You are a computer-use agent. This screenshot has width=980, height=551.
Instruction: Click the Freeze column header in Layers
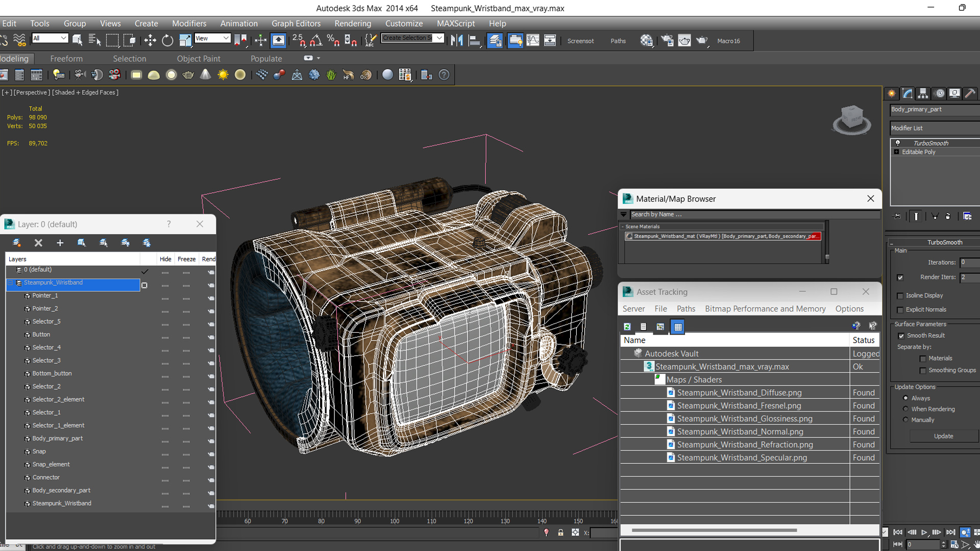click(186, 259)
